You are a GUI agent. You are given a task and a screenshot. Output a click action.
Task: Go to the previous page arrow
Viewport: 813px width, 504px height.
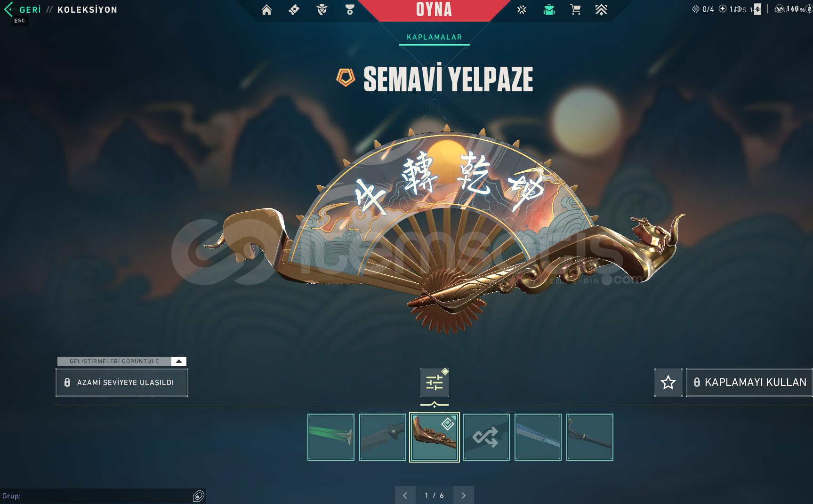pyautogui.click(x=405, y=495)
